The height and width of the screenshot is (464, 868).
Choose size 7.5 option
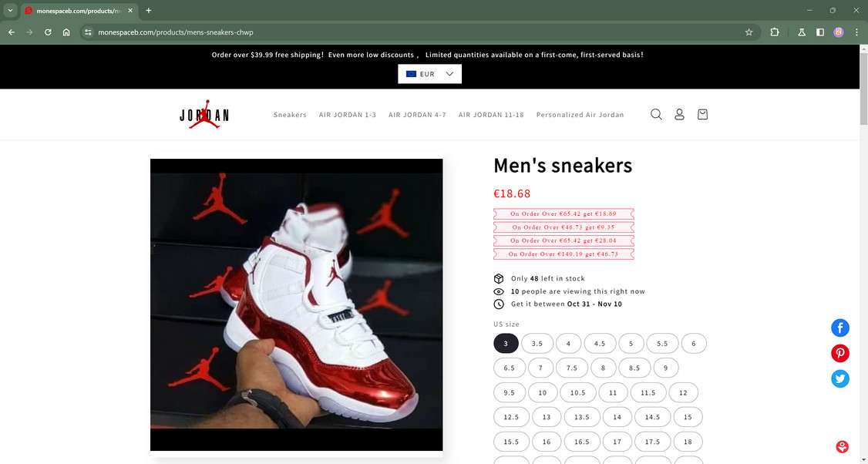point(572,368)
